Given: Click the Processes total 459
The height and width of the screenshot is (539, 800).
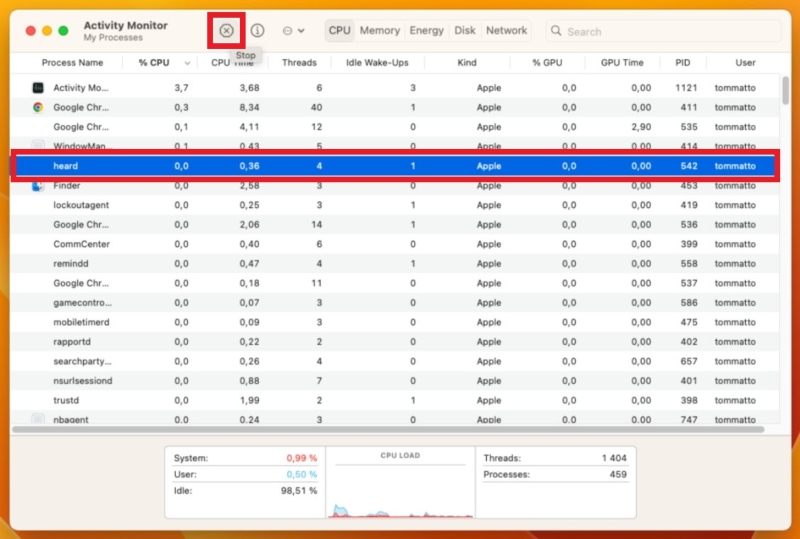Looking at the screenshot, I should click(x=618, y=474).
